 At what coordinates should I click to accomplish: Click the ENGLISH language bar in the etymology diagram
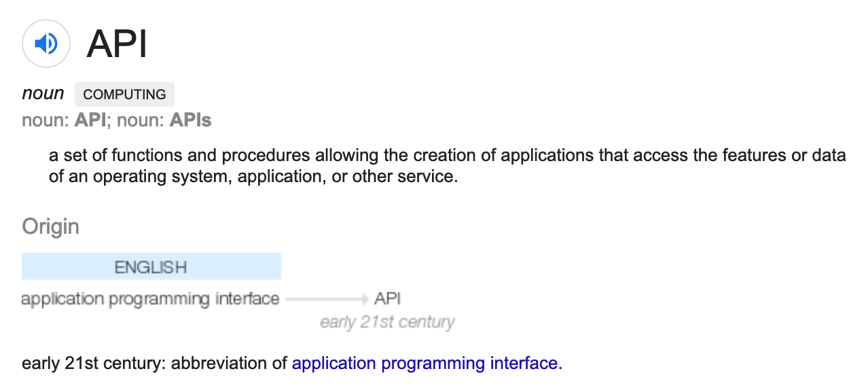[x=151, y=266]
